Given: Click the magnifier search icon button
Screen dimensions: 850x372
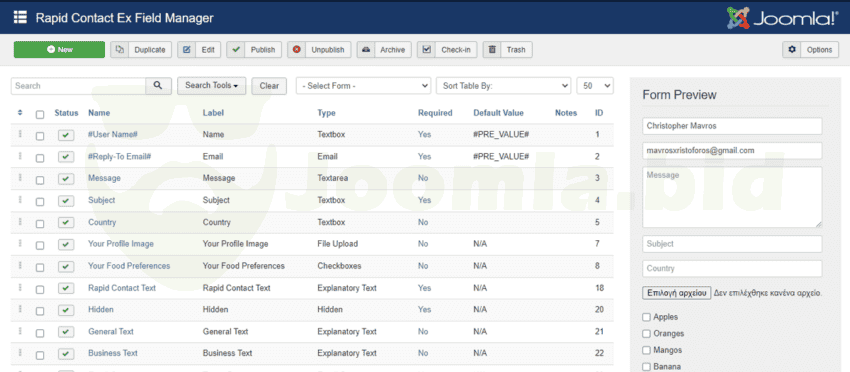Looking at the screenshot, I should coord(158,86).
